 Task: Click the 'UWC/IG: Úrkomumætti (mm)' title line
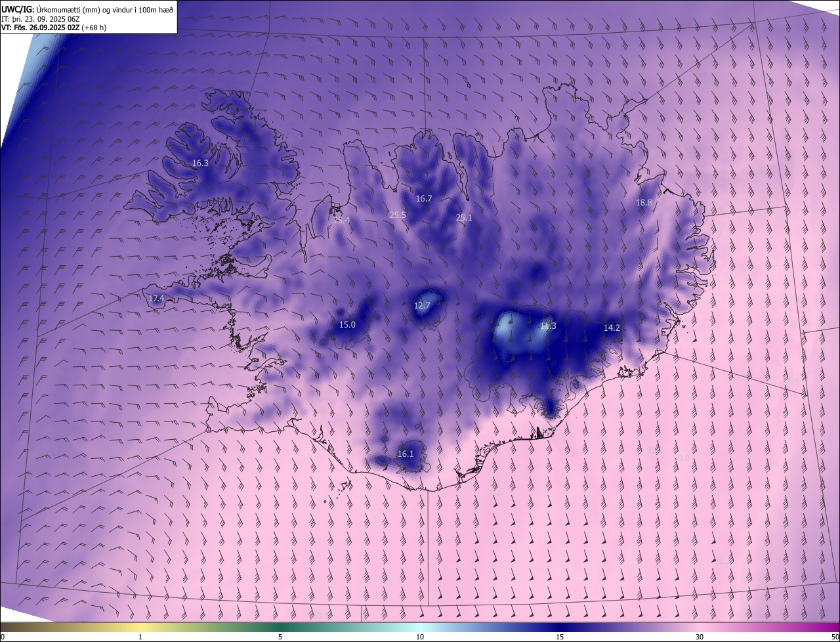(x=88, y=9)
